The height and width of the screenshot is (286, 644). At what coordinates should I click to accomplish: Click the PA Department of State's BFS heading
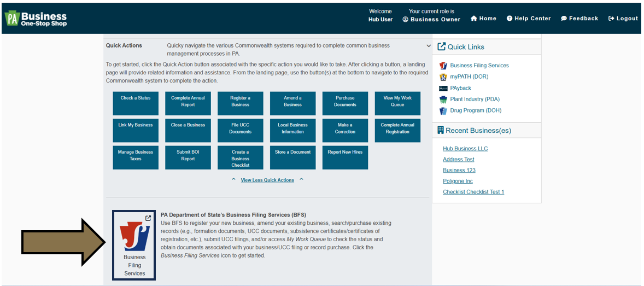coord(233,215)
